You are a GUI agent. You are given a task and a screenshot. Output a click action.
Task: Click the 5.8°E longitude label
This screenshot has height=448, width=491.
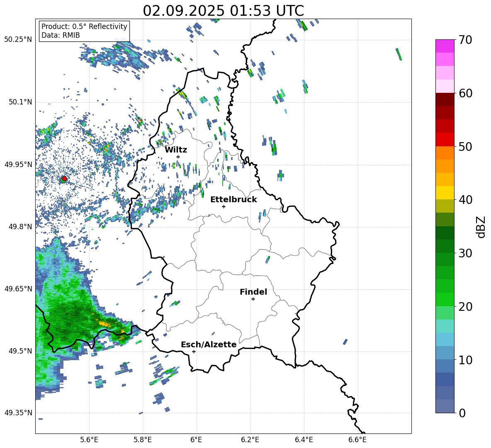coord(143,440)
